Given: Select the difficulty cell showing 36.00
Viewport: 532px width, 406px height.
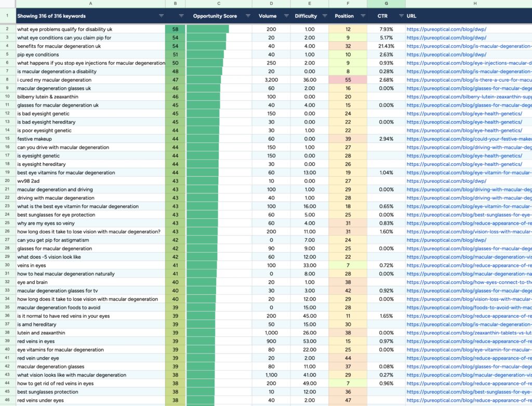Looking at the screenshot, I should (310, 80).
